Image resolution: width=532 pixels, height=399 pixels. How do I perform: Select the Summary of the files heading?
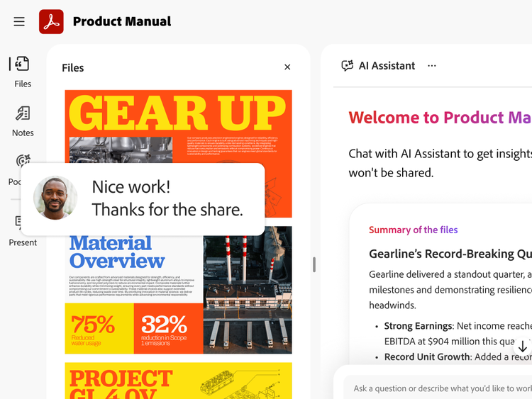pyautogui.click(x=414, y=230)
